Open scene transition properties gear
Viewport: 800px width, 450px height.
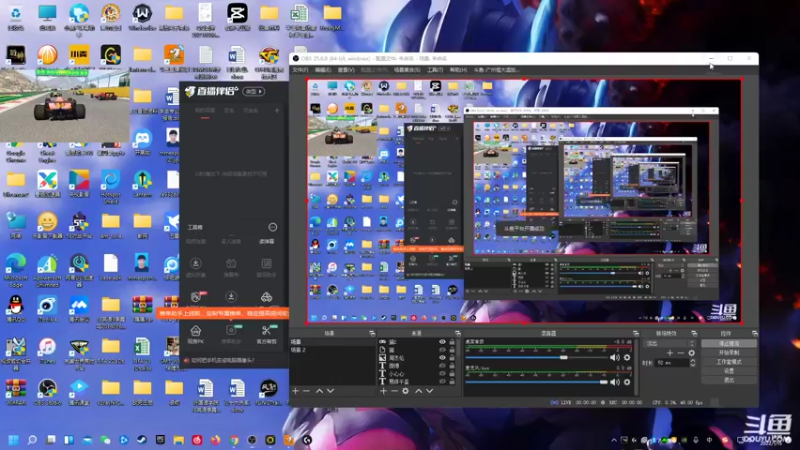[691, 353]
